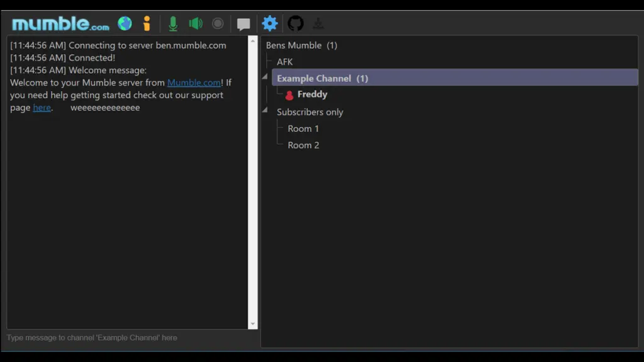Start recording with the record icon
The height and width of the screenshot is (362, 644).
click(218, 23)
